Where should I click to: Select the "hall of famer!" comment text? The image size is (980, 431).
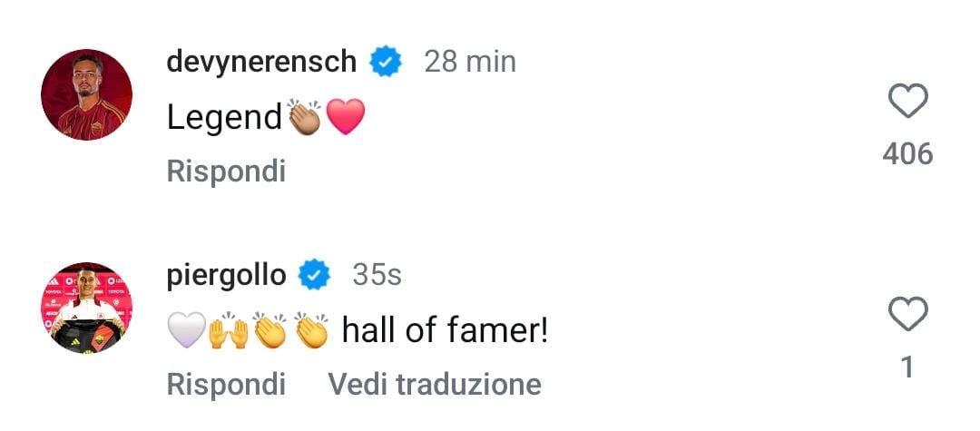445,332
